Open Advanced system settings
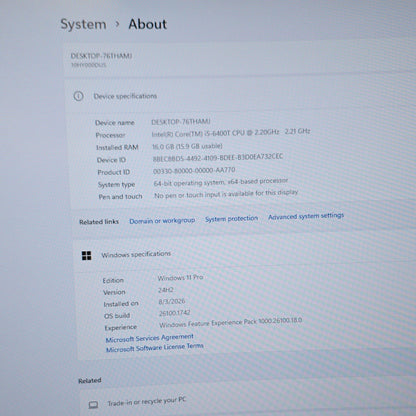Viewport: 416px width, 416px height. 306,216
